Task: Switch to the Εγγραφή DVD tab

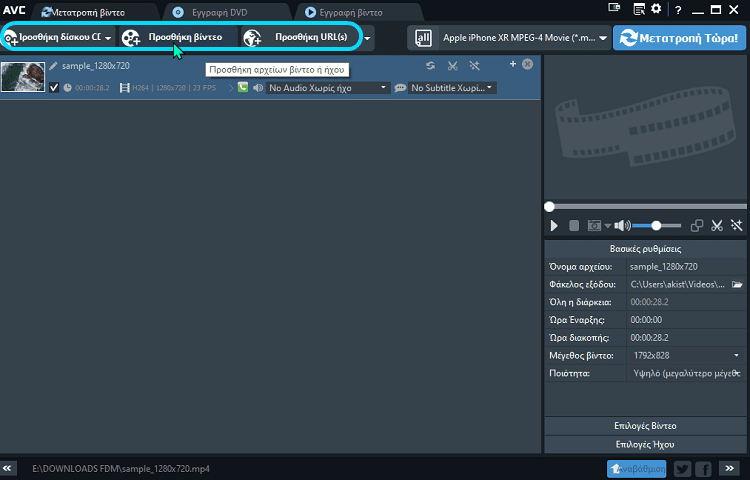Action: [214, 12]
